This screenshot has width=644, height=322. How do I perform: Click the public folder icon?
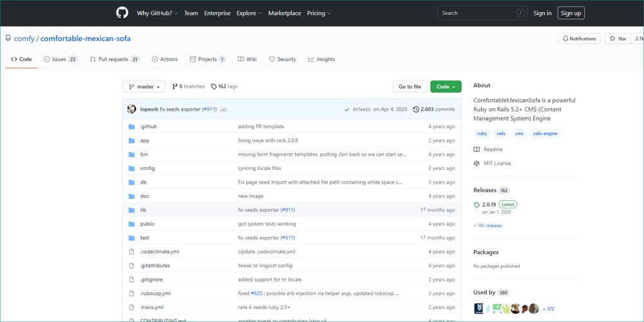(x=131, y=224)
